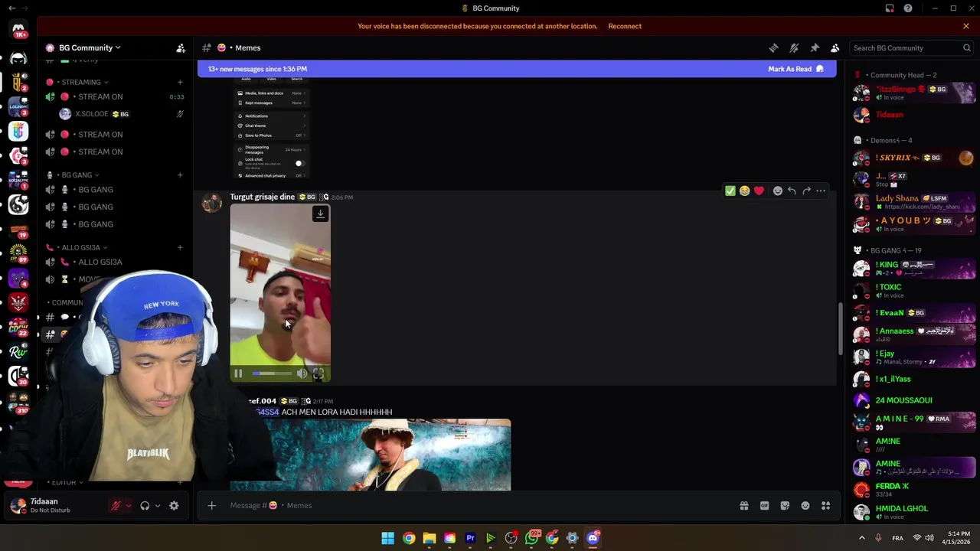
Task: Open apps launcher in message bar
Action: pos(826,506)
